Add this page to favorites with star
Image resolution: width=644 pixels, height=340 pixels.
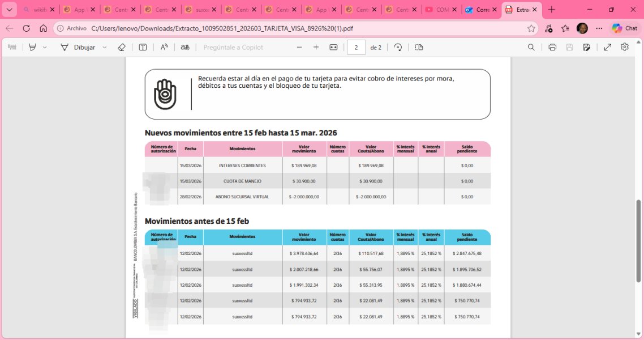click(531, 28)
